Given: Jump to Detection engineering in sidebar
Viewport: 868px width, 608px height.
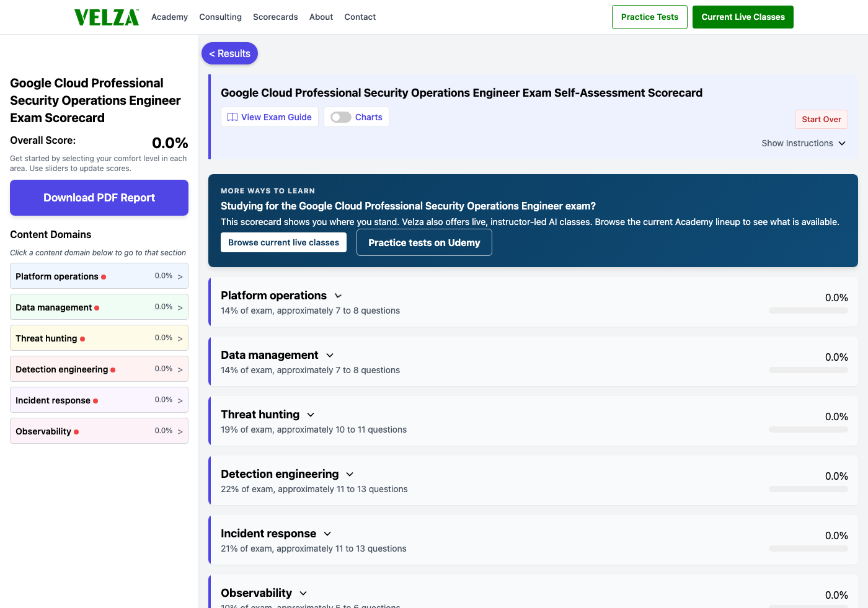Looking at the screenshot, I should click(x=99, y=369).
